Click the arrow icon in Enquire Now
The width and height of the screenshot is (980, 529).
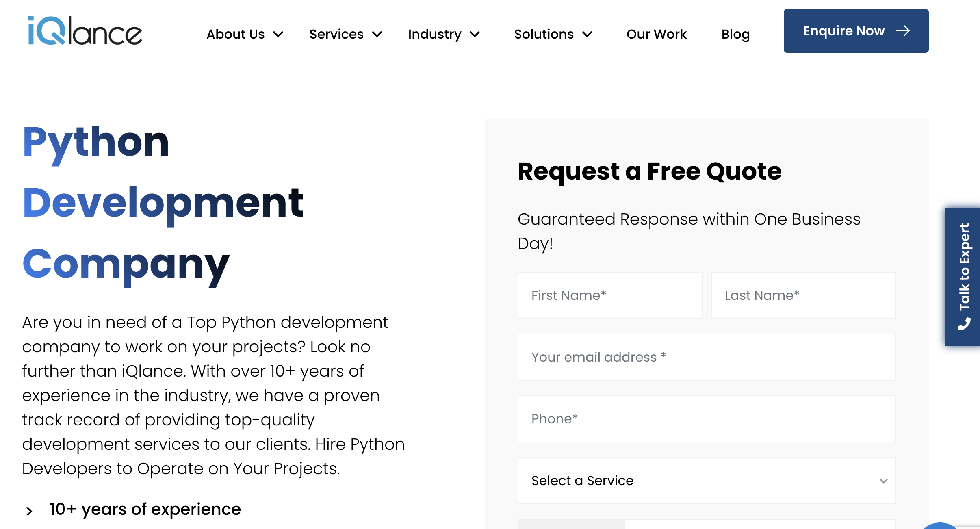(x=903, y=31)
